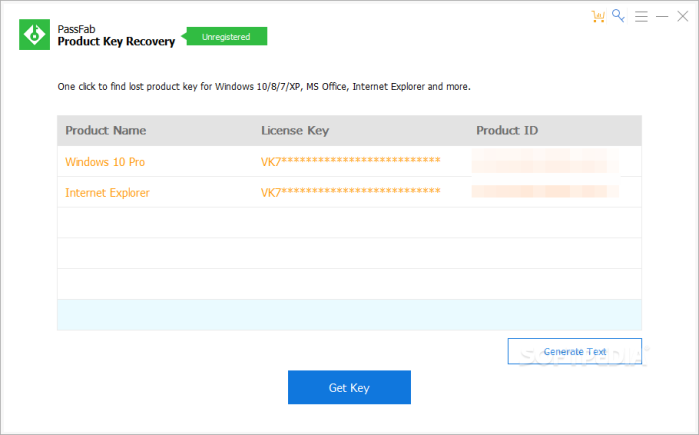Image resolution: width=699 pixels, height=435 pixels.
Task: Click the Get Key button
Action: click(349, 387)
